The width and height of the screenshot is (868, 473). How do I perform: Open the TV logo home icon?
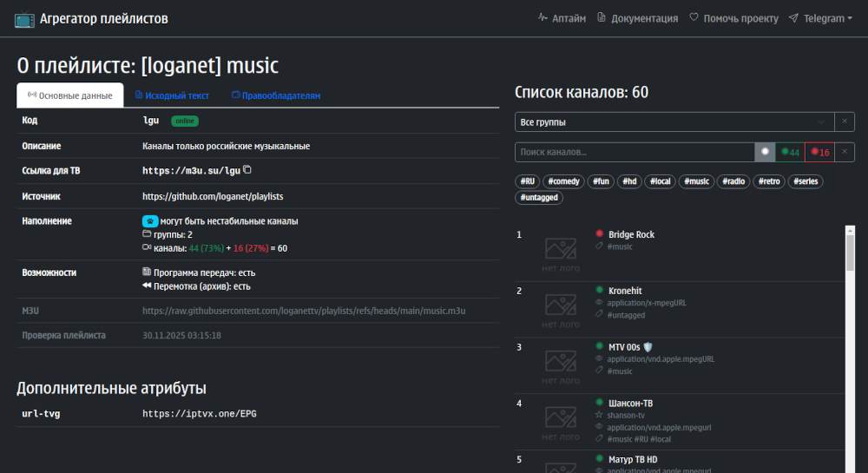click(24, 20)
